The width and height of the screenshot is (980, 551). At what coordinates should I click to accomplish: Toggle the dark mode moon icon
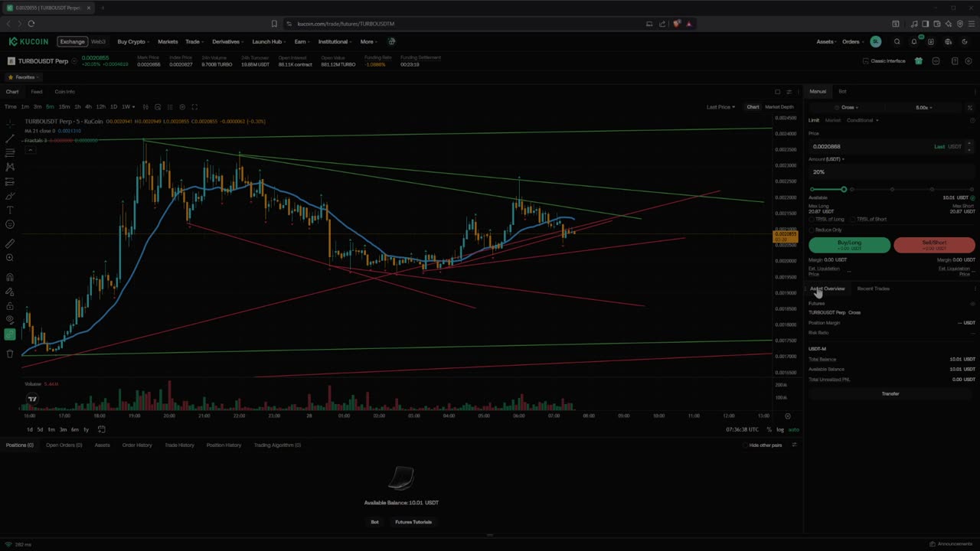pyautogui.click(x=965, y=41)
